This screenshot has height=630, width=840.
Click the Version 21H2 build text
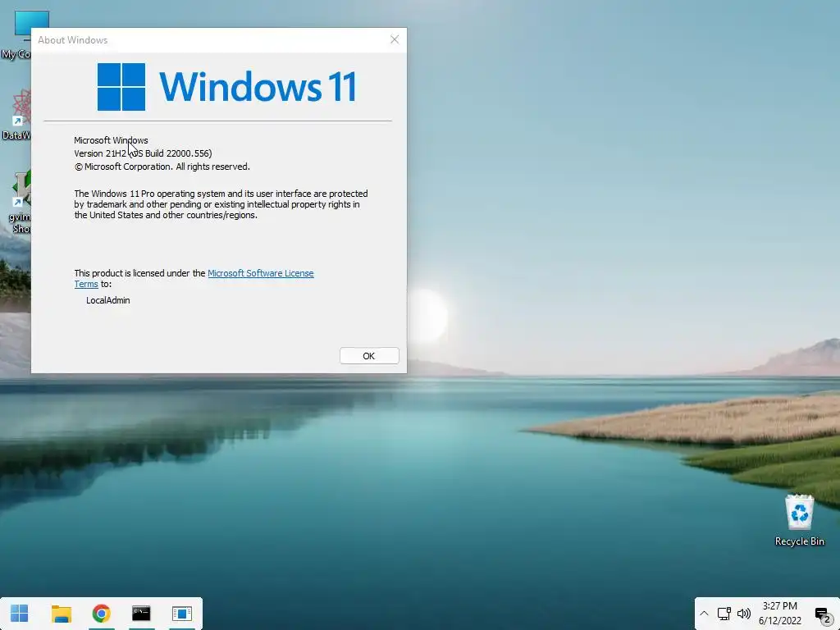click(x=143, y=153)
